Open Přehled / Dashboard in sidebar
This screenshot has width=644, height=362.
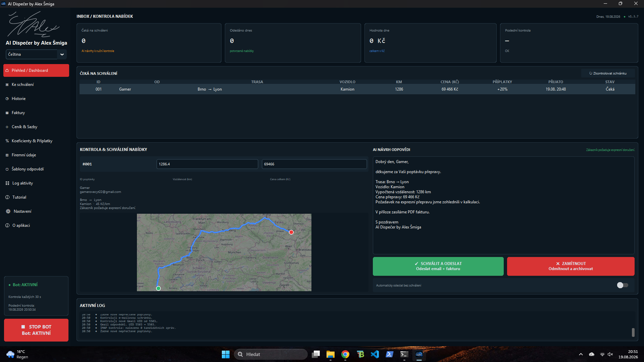click(x=36, y=70)
